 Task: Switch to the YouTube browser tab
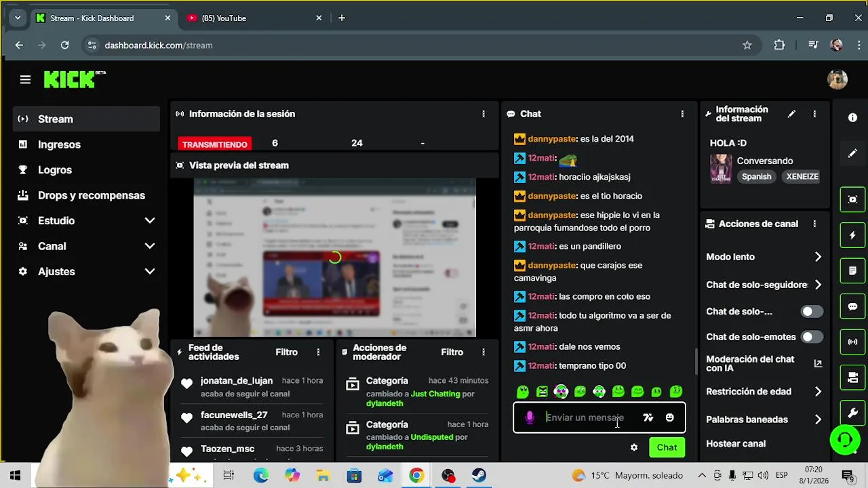click(x=254, y=18)
